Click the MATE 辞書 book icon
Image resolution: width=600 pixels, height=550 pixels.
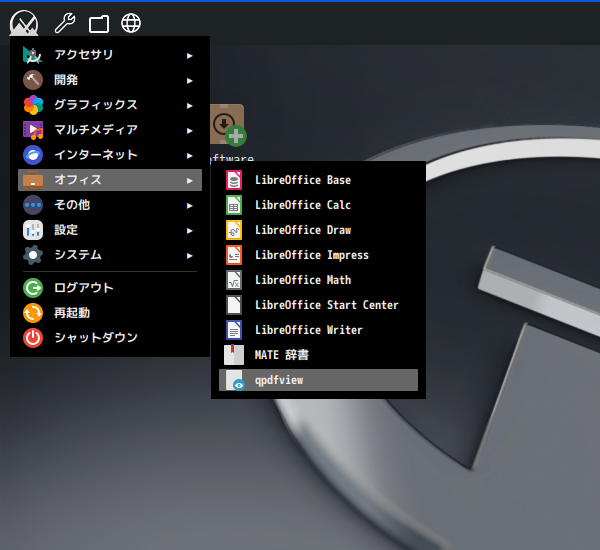point(234,355)
